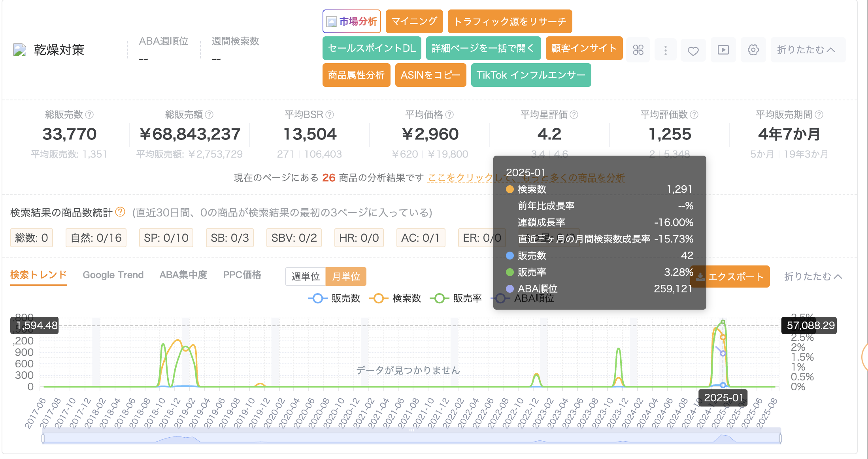Click the ここをクリックして analysis link
The height and width of the screenshot is (459, 868).
460,178
